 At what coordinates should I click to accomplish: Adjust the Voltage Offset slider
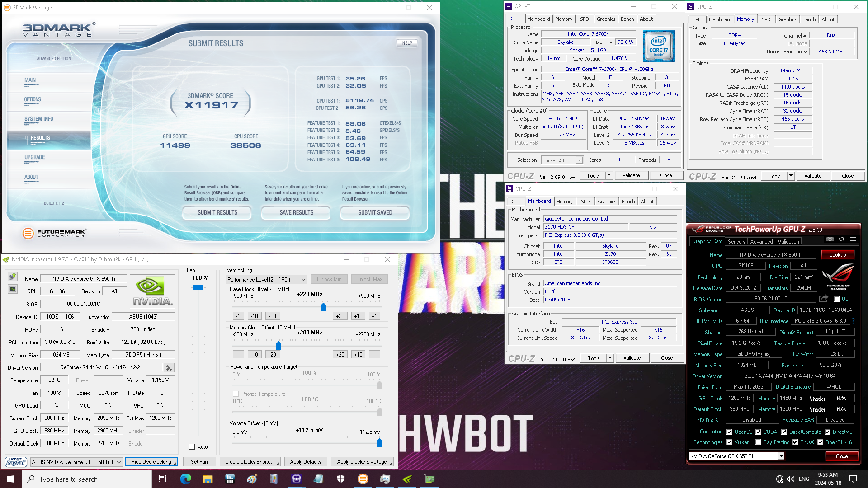379,443
